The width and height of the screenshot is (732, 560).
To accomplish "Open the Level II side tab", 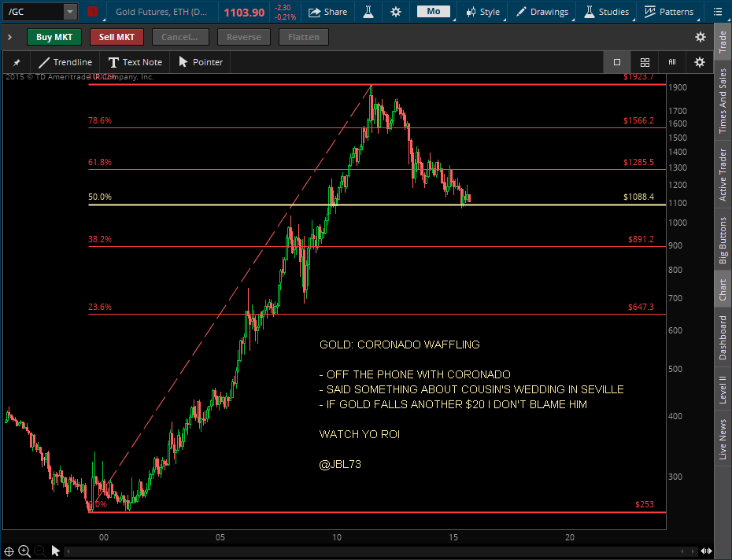I will coord(723,389).
